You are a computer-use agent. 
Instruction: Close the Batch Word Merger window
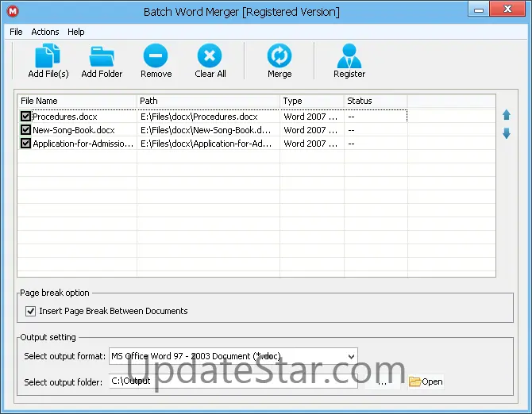507,9
